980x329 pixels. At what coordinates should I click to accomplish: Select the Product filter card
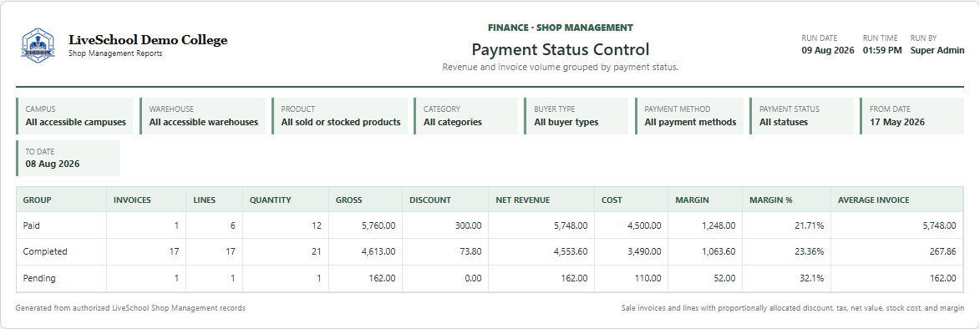click(x=339, y=116)
